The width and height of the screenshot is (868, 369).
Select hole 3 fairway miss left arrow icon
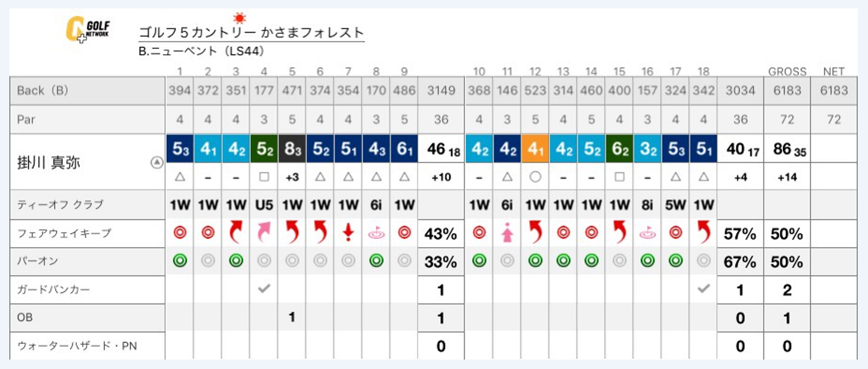tap(236, 233)
